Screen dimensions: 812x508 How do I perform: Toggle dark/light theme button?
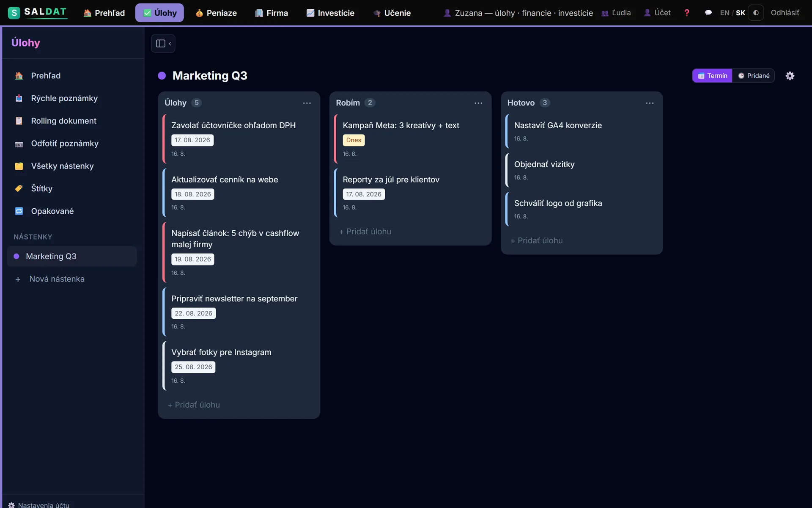(x=756, y=13)
